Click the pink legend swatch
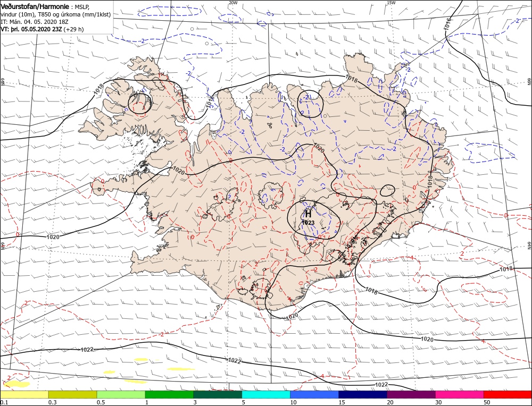The width and height of the screenshot is (532, 406). pyautogui.click(x=460, y=394)
